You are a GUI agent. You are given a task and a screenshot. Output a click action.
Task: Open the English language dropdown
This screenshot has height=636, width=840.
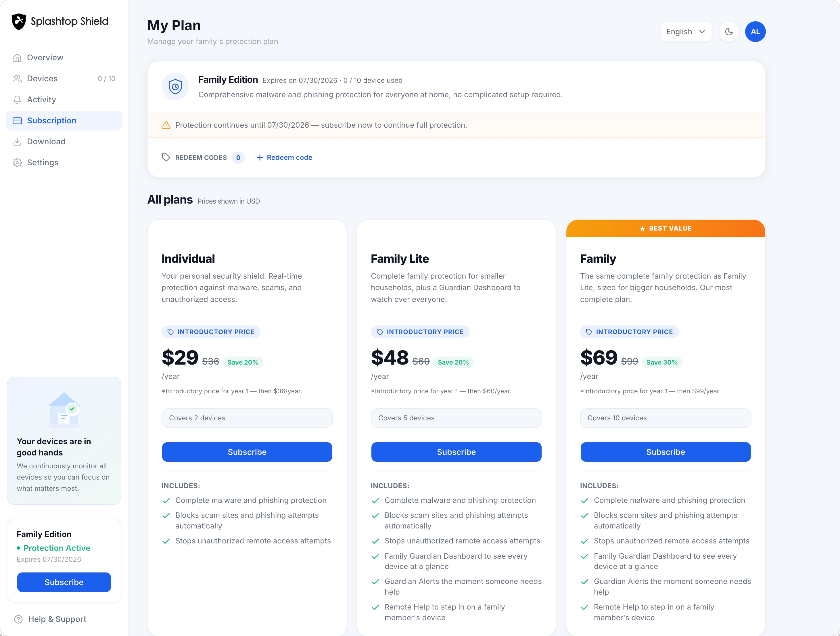coord(686,32)
